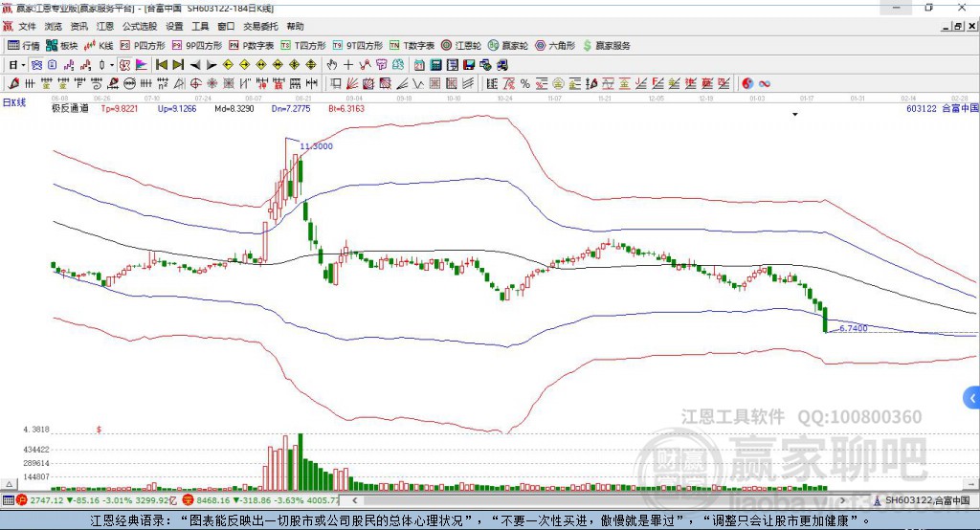The image size is (980, 530).
Task: Open the 公式选股 menu
Action: pos(140,26)
